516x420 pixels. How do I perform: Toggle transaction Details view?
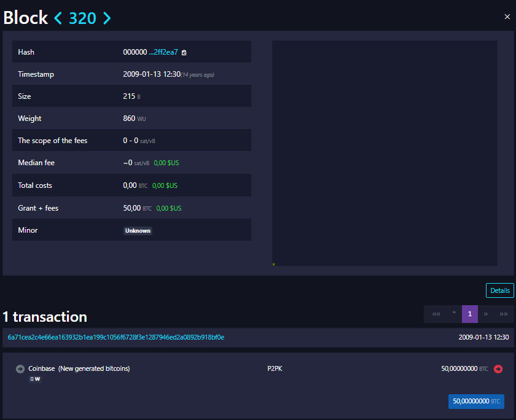coord(499,290)
